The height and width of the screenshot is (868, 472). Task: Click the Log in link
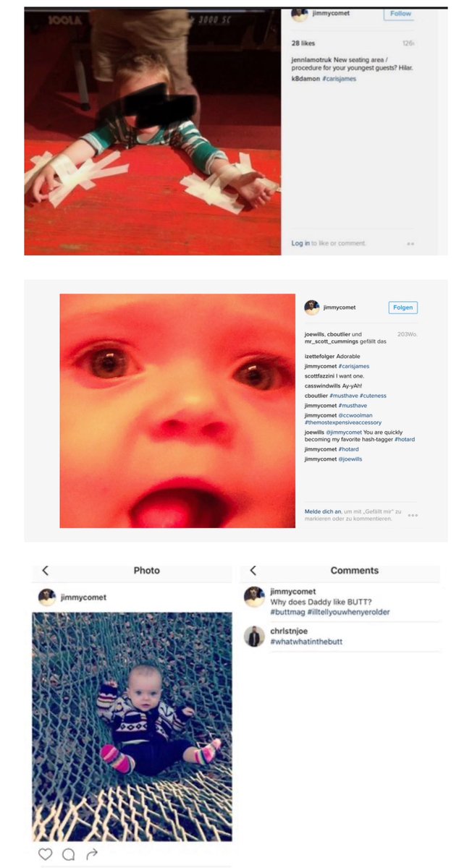coord(300,243)
